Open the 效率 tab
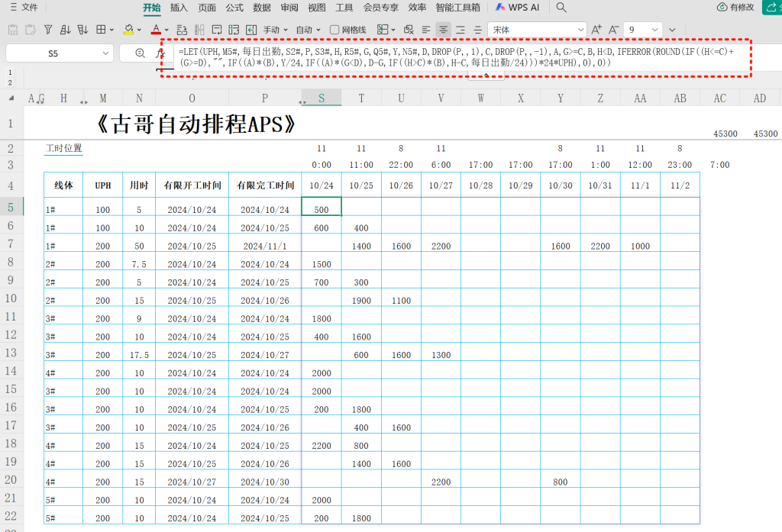This screenshot has width=782, height=532. [417, 8]
